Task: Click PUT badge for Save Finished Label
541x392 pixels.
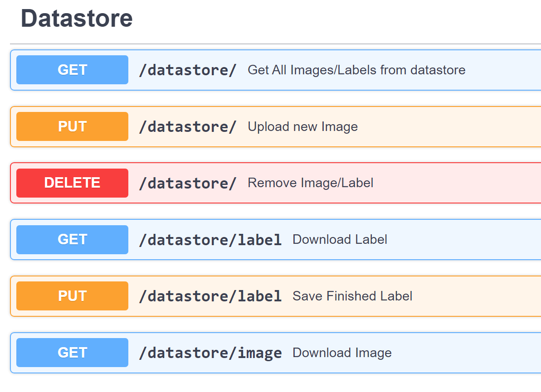Action: [x=72, y=296]
